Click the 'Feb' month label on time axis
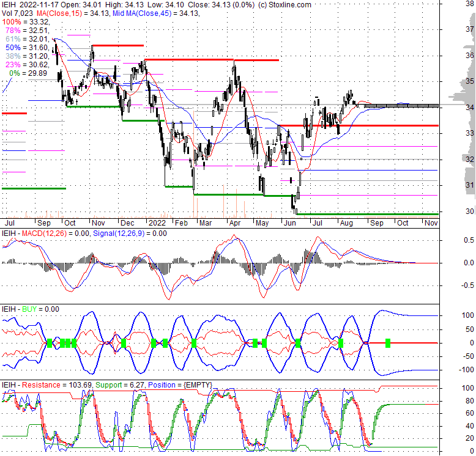This screenshot has width=476, height=456. pyautogui.click(x=181, y=223)
